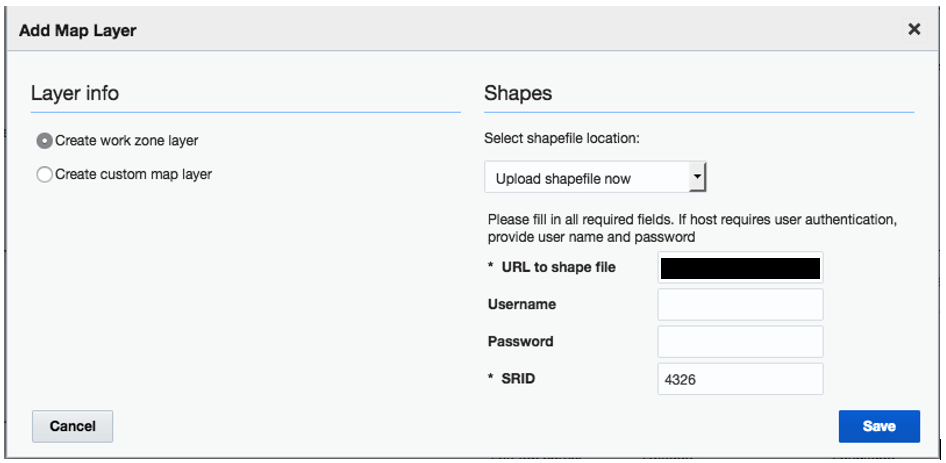Select the Create work zone layer radio button
946x463 pixels.
44,141
